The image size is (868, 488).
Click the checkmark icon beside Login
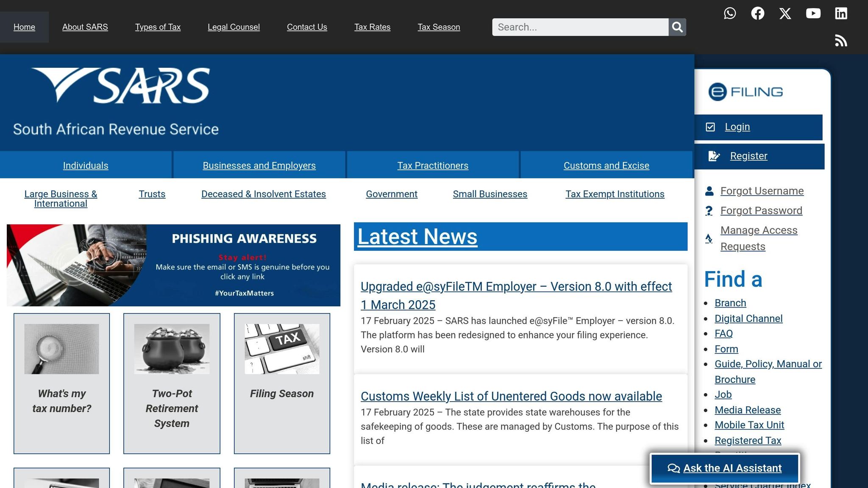710,127
